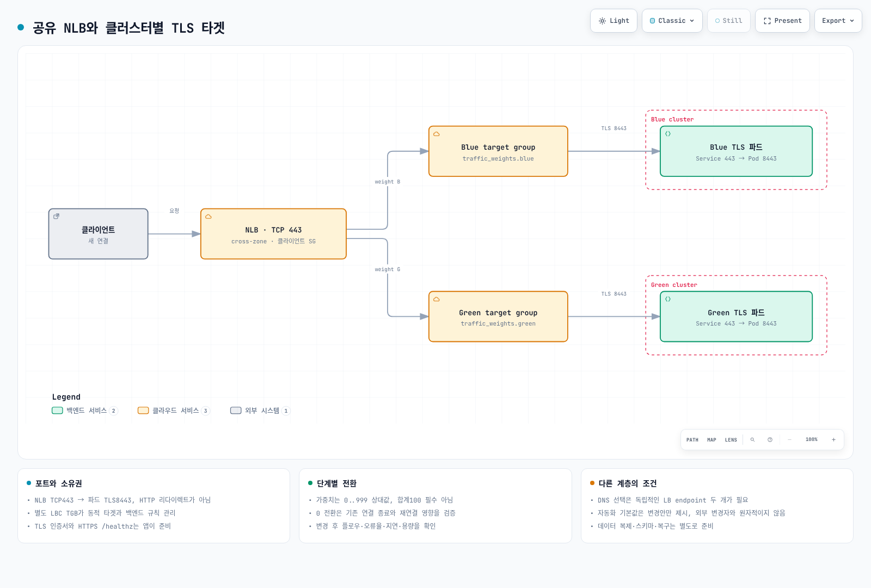Click the 'weight B' edge label
This screenshot has height=588, width=871.
click(x=388, y=182)
